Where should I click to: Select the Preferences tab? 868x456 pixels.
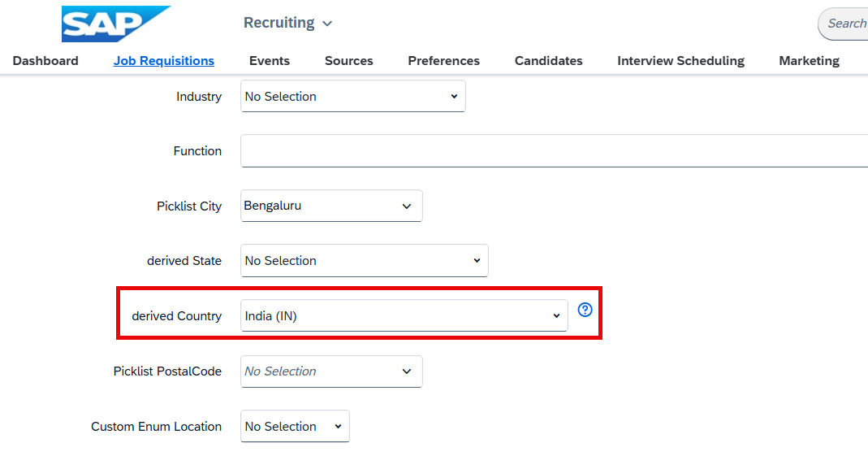[x=443, y=61]
